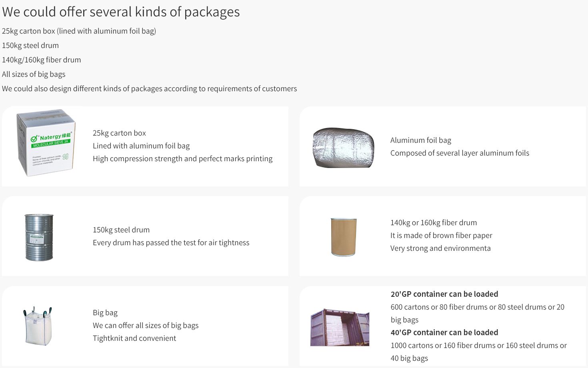
Task: Click the page heading about packages
Action: (x=121, y=12)
